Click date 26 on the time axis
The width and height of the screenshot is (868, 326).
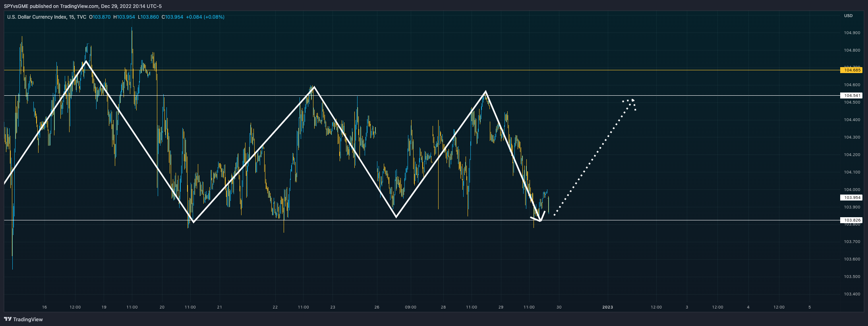tap(377, 307)
